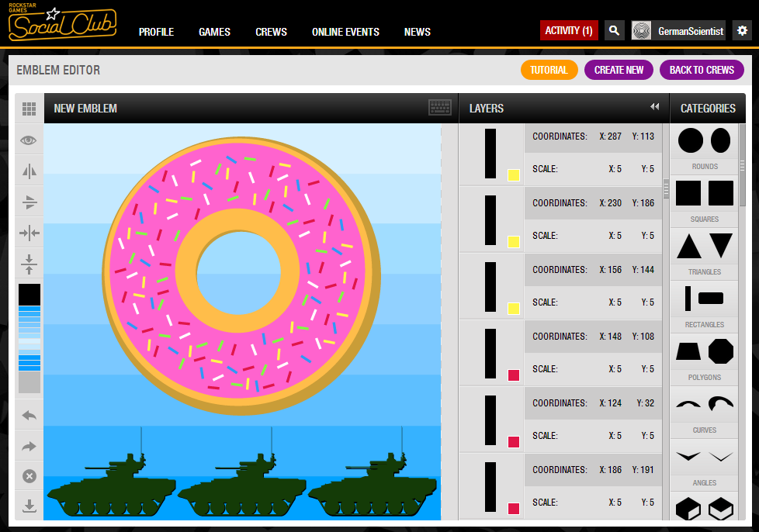Start the Tutorial
759x532 pixels.
549,70
